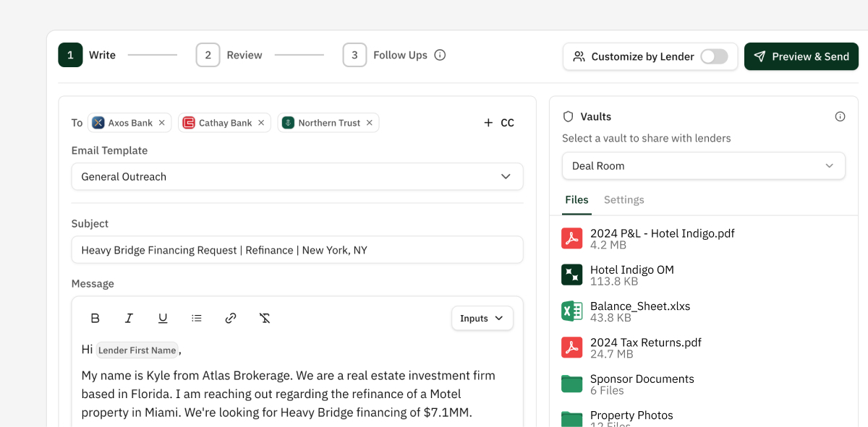The height and width of the screenshot is (427, 868).
Task: Open the Inputs dropdown menu
Action: [482, 319]
